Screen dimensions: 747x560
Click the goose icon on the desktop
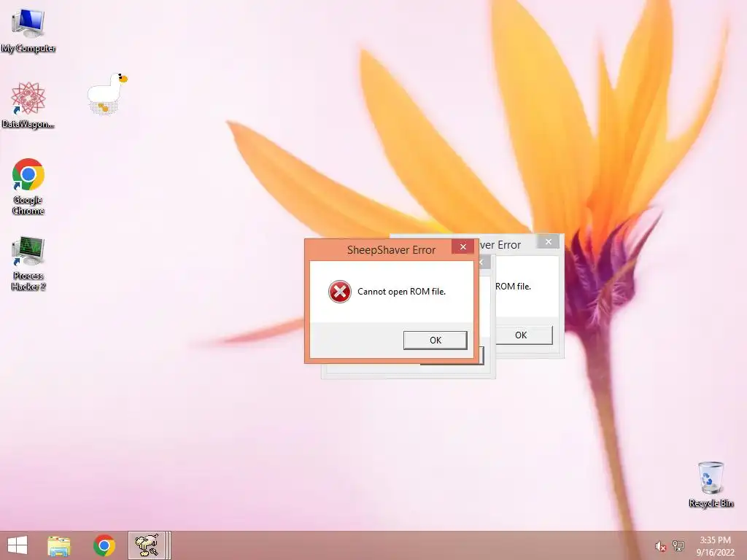point(107,93)
